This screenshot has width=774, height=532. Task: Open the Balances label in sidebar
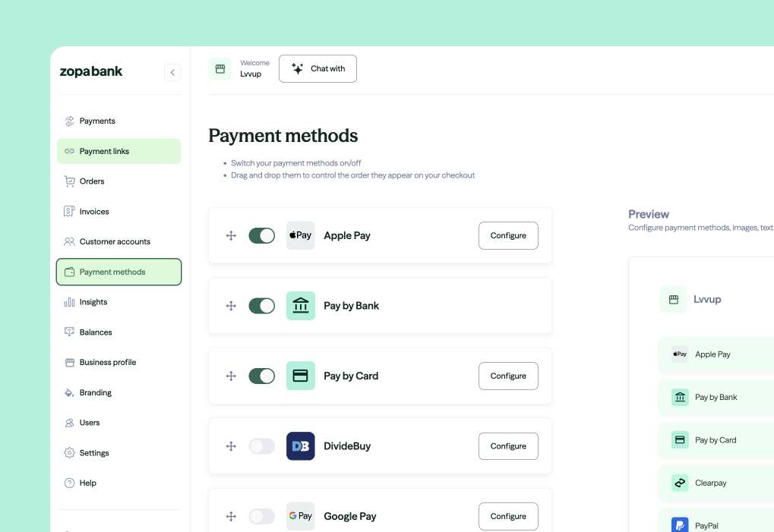[96, 332]
